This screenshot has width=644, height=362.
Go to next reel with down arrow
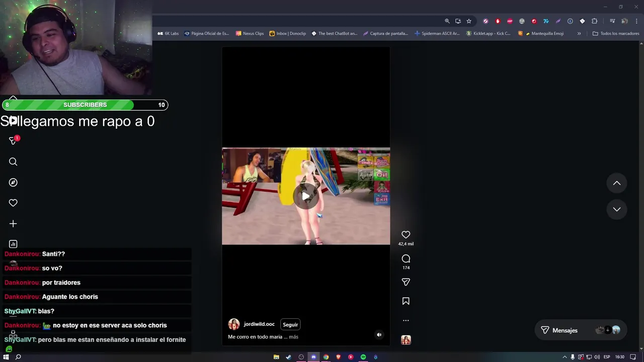(x=617, y=209)
